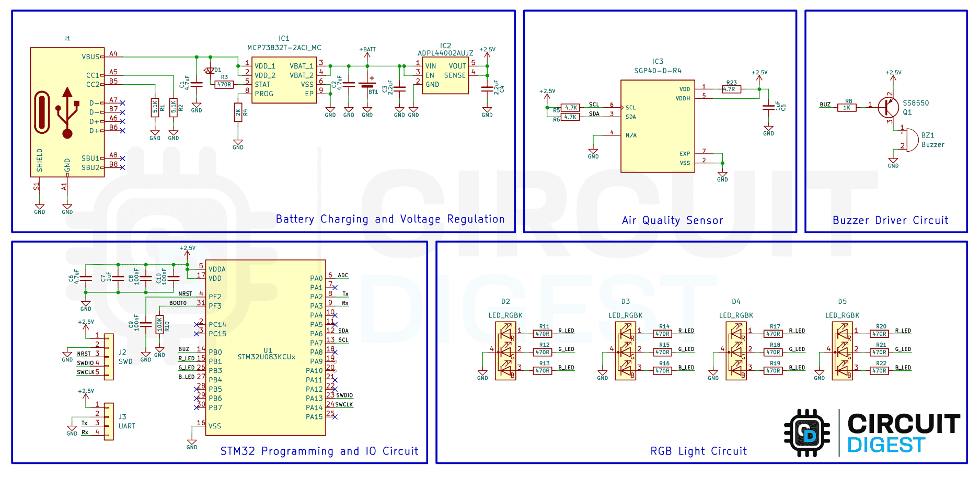The width and height of the screenshot is (980, 477).
Task: Click the ADPL44002AUJZ regulator IC2
Action: point(444,76)
